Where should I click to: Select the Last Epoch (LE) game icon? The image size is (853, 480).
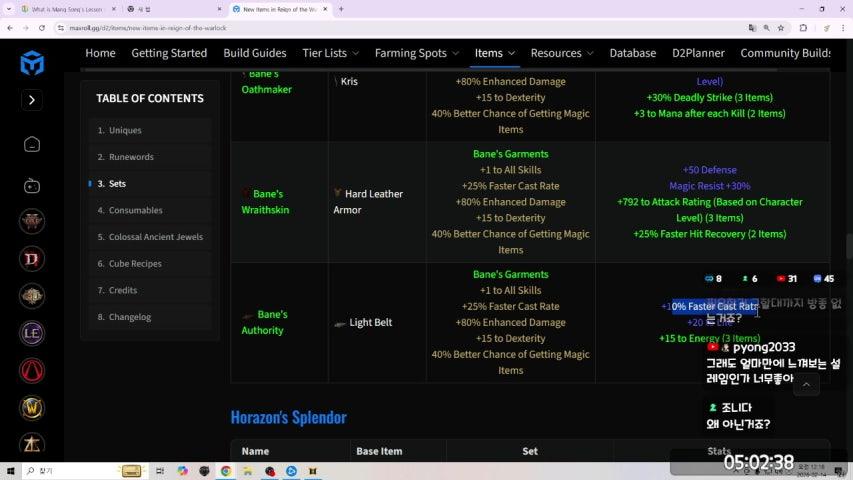tap(32, 333)
